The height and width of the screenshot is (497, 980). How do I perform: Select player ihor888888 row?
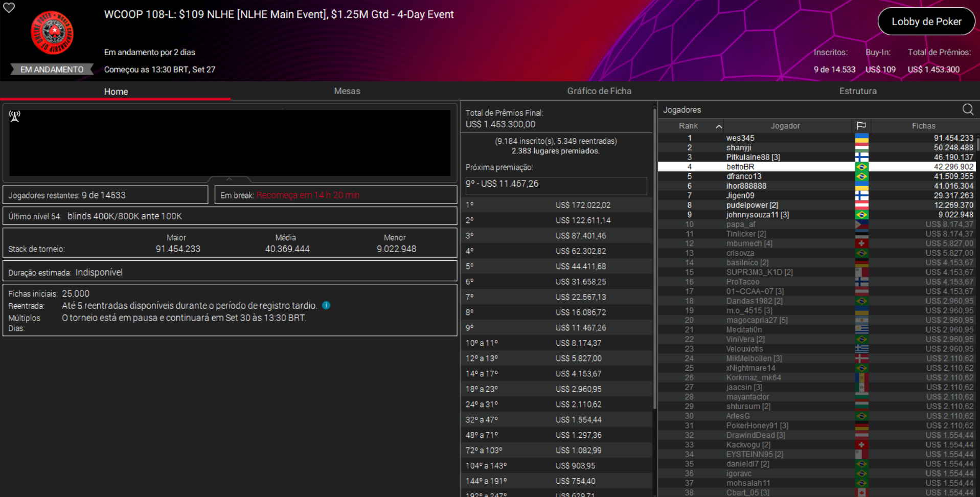point(817,186)
